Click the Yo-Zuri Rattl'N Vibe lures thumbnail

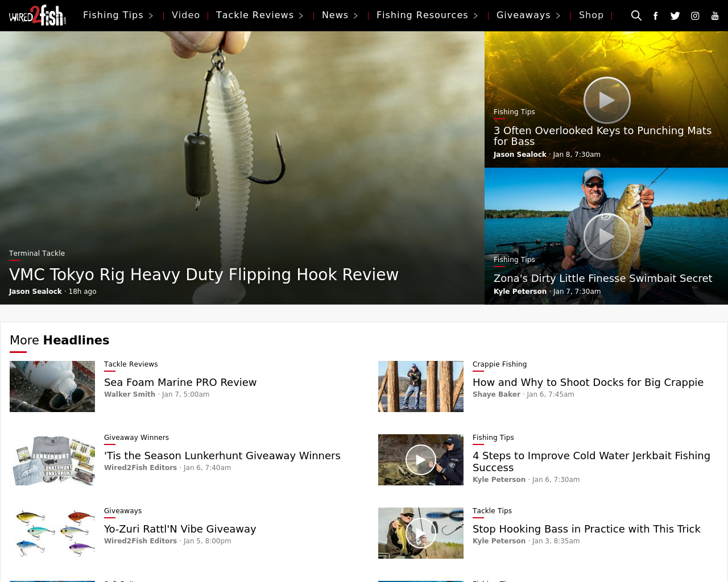[52, 533]
